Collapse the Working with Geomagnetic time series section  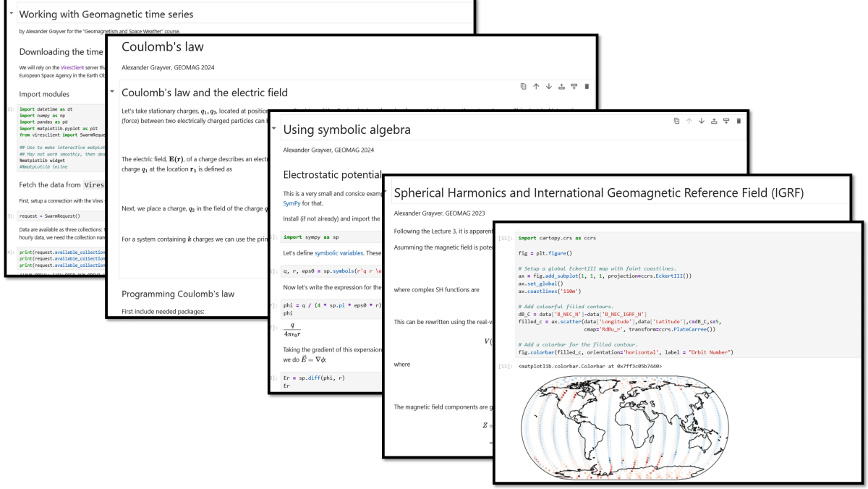(11, 13)
